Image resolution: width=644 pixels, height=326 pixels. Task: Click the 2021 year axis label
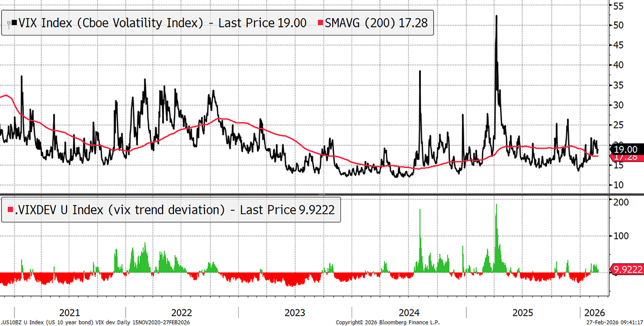[69, 313]
